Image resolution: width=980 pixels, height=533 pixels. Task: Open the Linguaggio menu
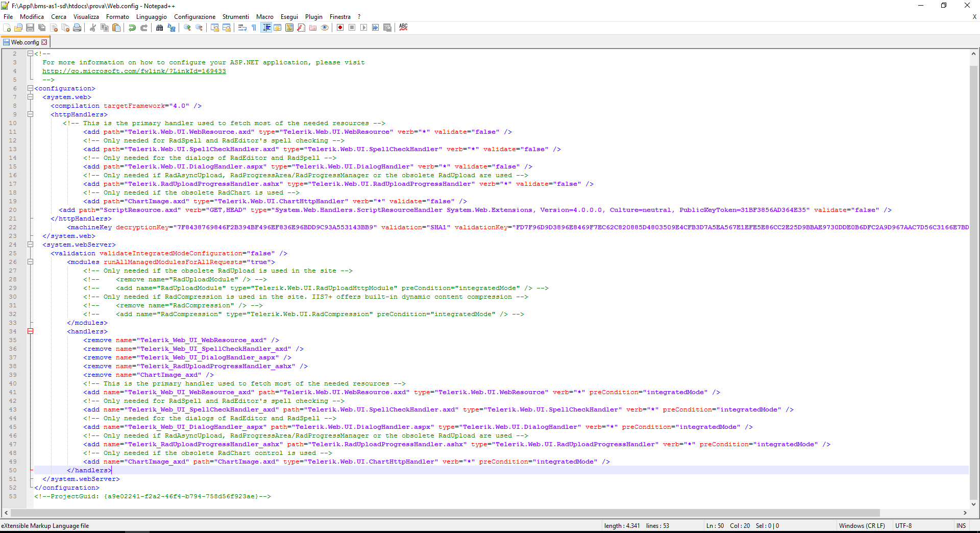click(152, 17)
